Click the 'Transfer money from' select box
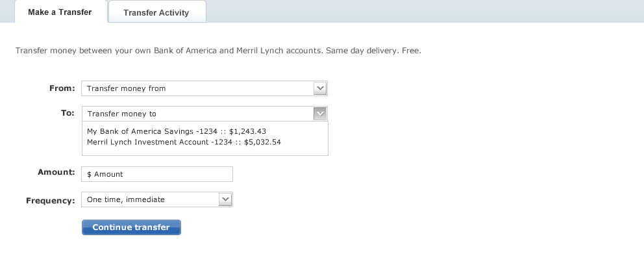 pyautogui.click(x=204, y=88)
